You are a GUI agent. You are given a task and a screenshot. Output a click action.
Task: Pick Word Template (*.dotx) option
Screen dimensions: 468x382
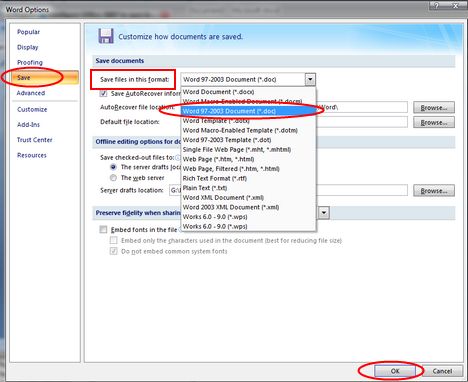tap(248, 121)
